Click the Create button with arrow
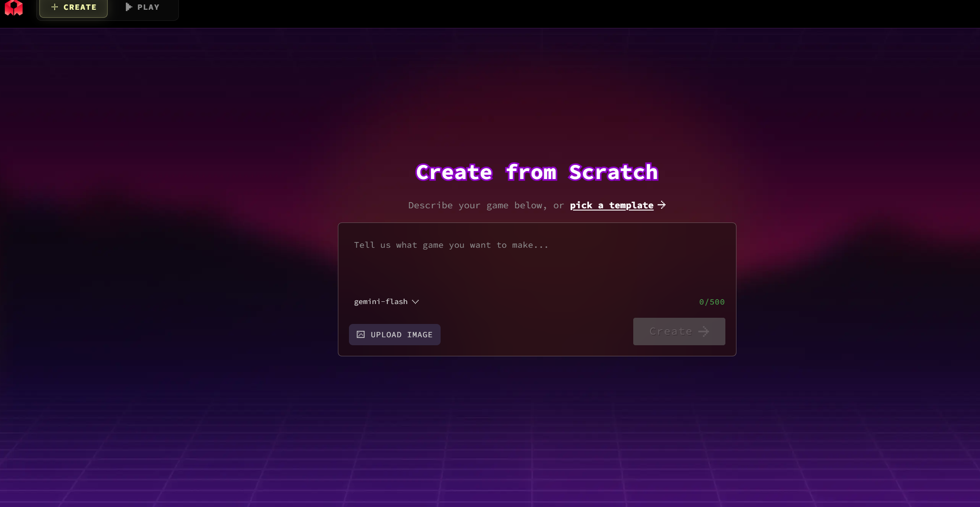 click(679, 331)
